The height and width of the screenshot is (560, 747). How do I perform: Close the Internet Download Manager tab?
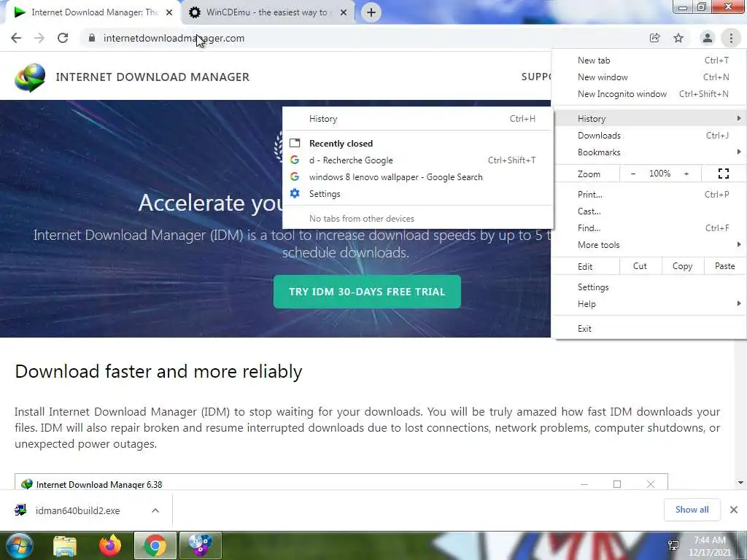pos(169,12)
